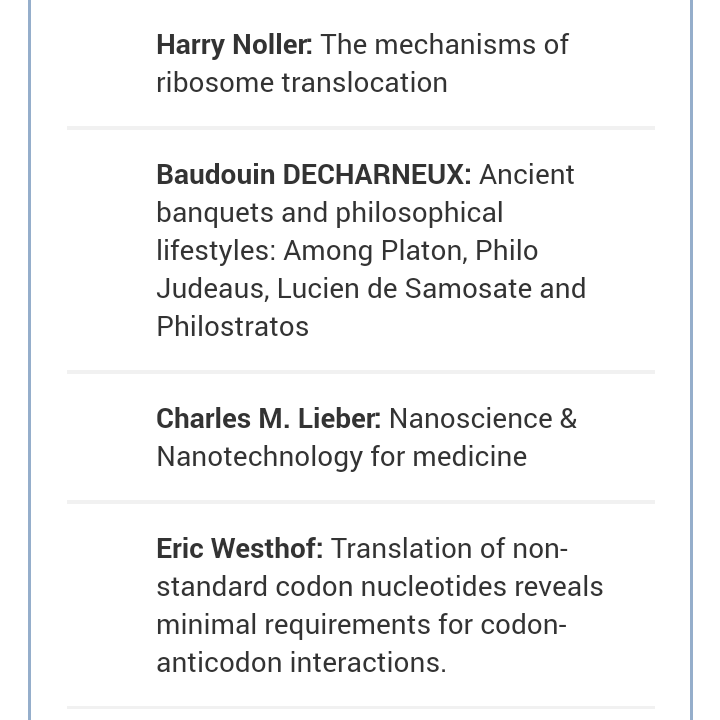The height and width of the screenshot is (720, 720).
Task: Select the speaker name Baudouin DECHARNEUX
Action: [x=313, y=175]
